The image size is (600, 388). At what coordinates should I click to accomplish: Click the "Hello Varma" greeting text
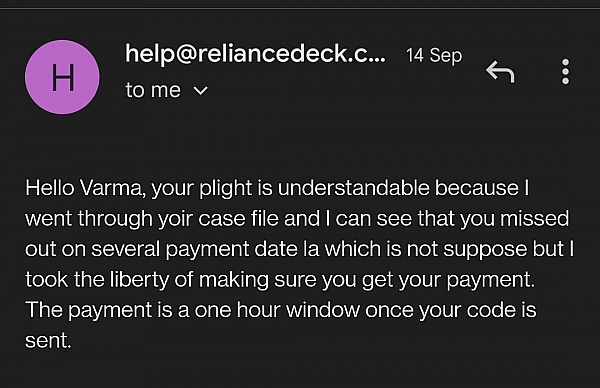point(85,187)
